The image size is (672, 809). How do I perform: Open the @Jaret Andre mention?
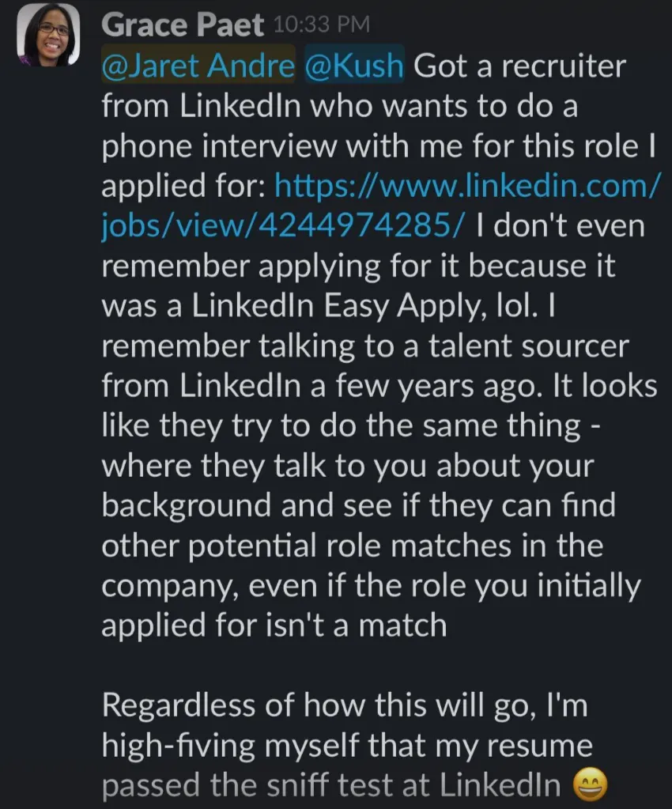point(198,66)
